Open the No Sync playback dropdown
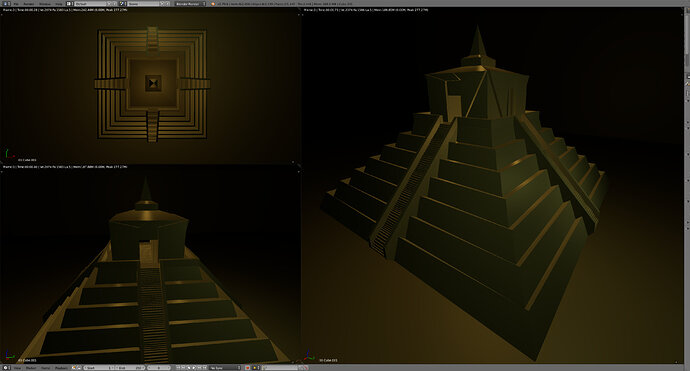The width and height of the screenshot is (690, 371). pyautogui.click(x=225, y=367)
